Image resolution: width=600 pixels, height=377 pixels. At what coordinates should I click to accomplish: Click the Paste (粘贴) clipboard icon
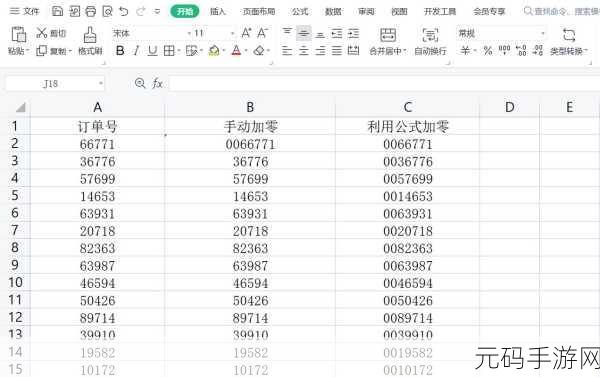[x=18, y=34]
